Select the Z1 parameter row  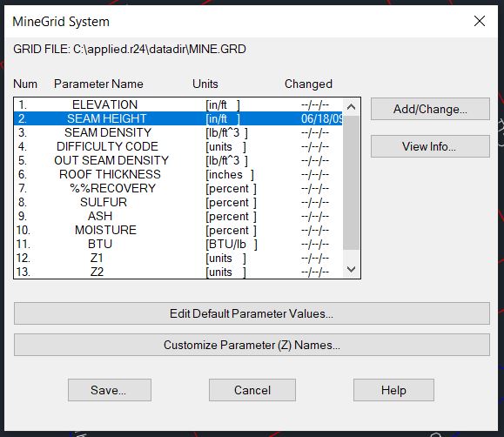(x=178, y=258)
